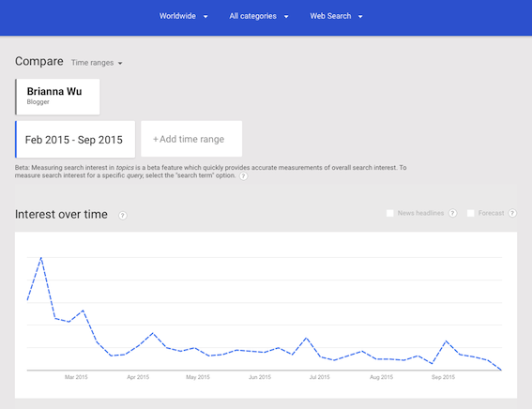Enable the Forecast checkbox

click(x=471, y=213)
